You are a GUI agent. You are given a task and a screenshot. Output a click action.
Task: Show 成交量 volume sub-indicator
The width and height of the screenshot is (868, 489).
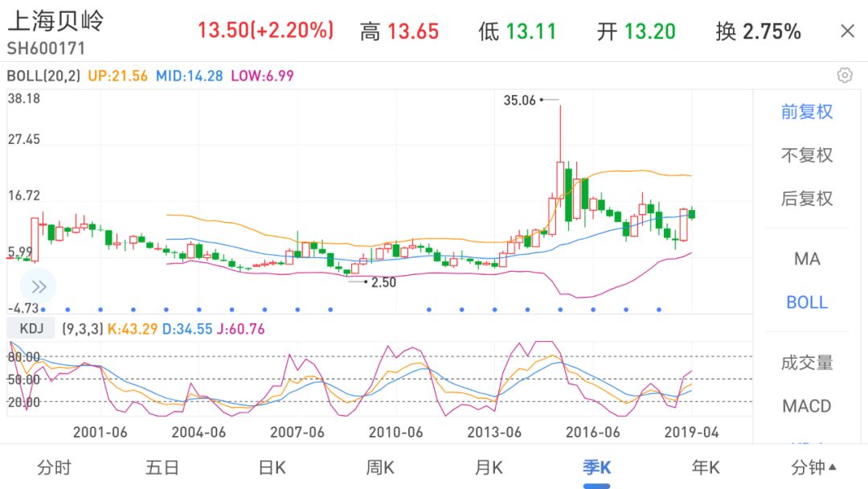click(807, 363)
